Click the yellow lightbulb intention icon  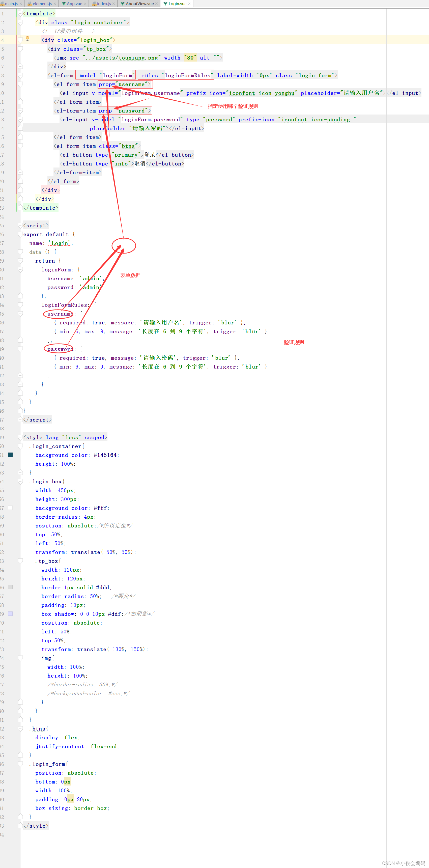coord(28,39)
